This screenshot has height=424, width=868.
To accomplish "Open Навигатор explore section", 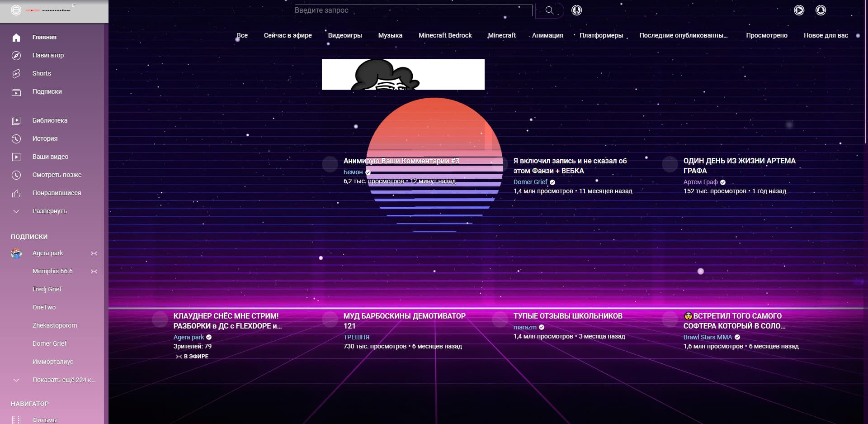I will pyautogui.click(x=47, y=55).
